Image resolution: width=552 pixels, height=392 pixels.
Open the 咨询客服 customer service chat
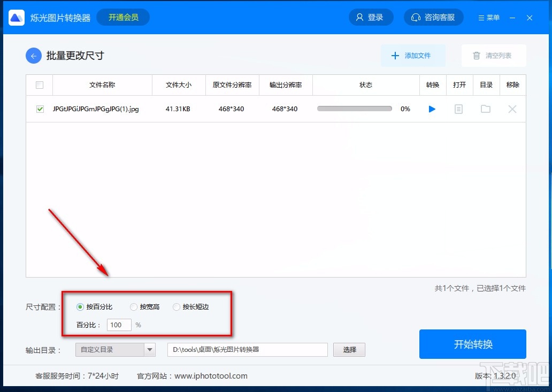tap(433, 17)
